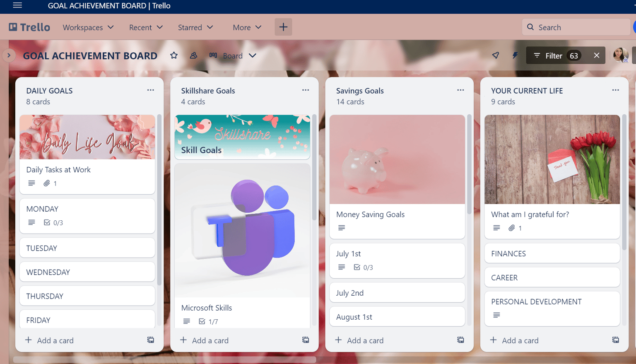Open the Skill Goals cover card

click(x=242, y=137)
